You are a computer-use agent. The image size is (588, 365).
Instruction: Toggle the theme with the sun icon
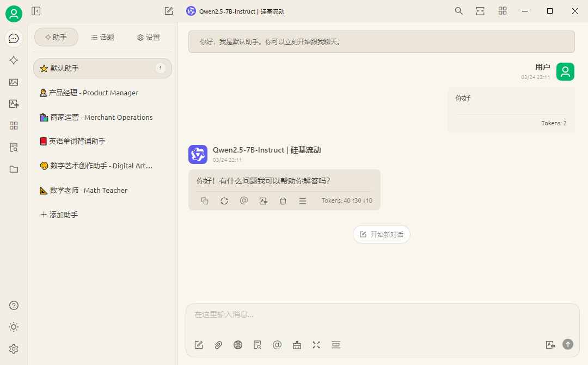click(14, 327)
